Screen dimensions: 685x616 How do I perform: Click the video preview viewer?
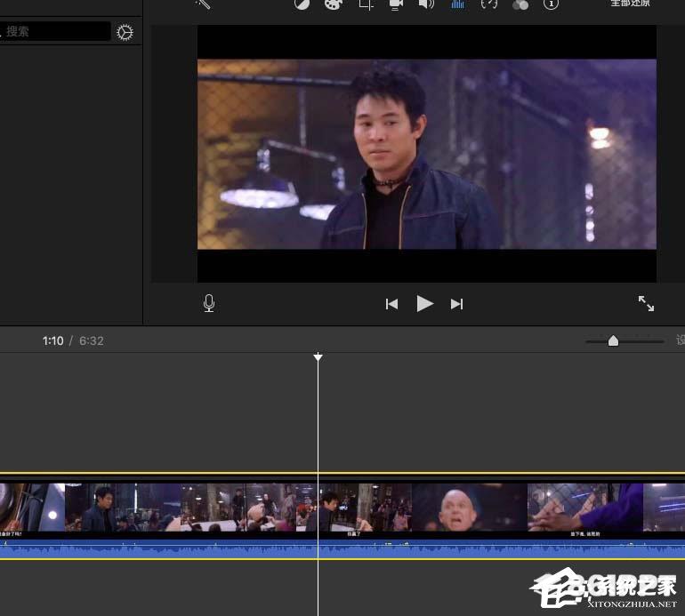[426, 154]
